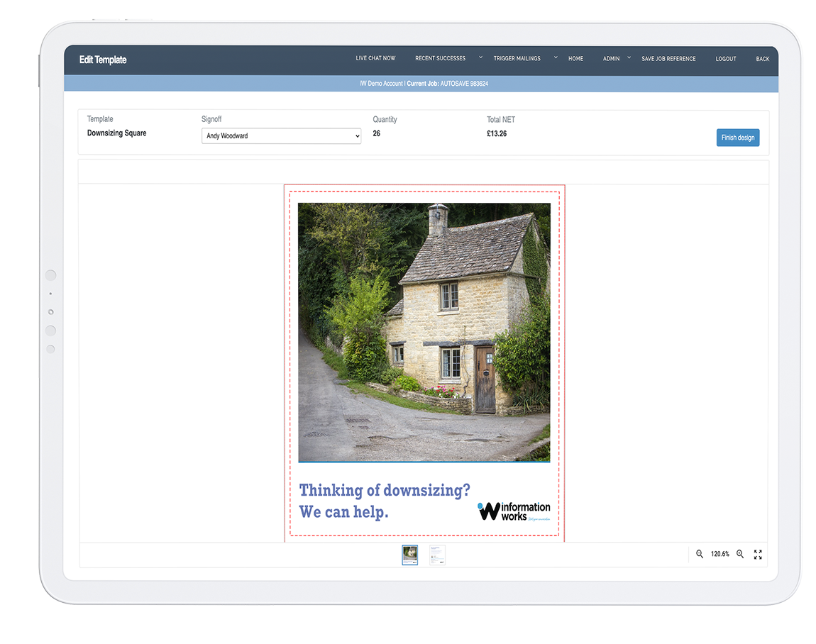
Task: Select the second page thumbnail
Action: pos(437,555)
